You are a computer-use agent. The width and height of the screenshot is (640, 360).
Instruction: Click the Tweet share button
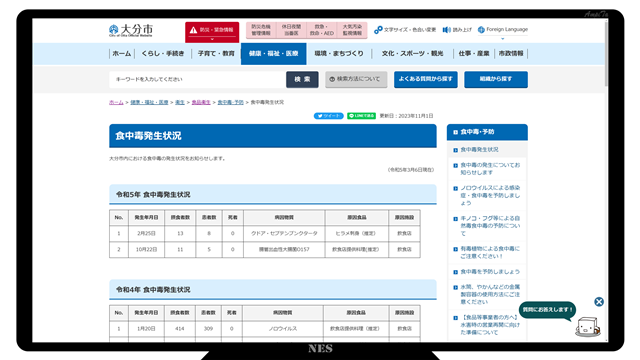(329, 116)
